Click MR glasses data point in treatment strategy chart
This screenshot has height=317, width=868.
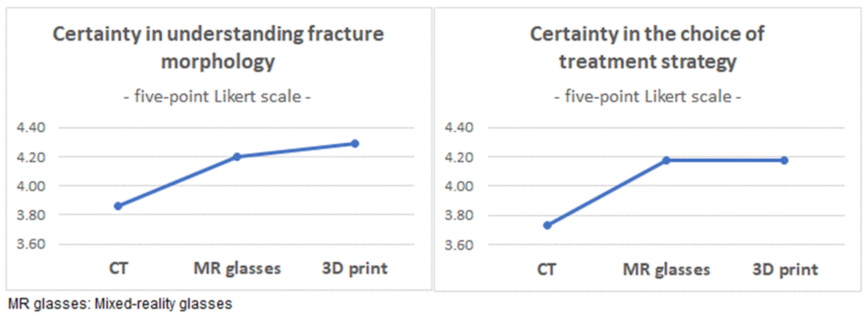666,160
